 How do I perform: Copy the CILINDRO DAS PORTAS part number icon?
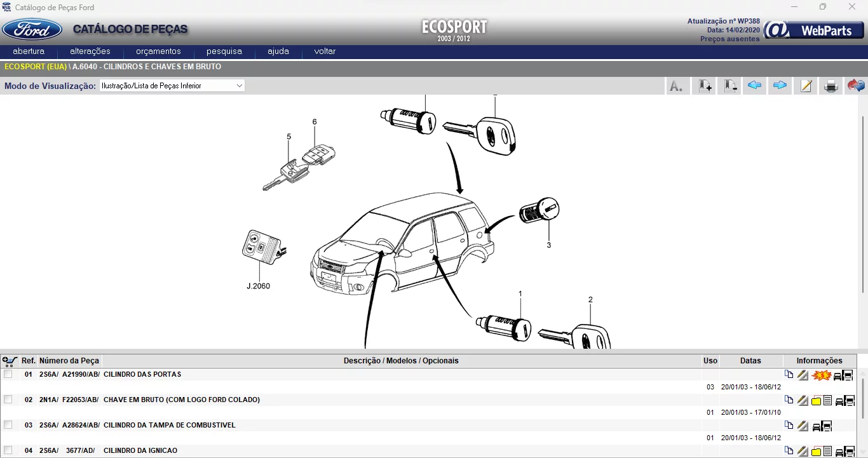click(x=789, y=375)
